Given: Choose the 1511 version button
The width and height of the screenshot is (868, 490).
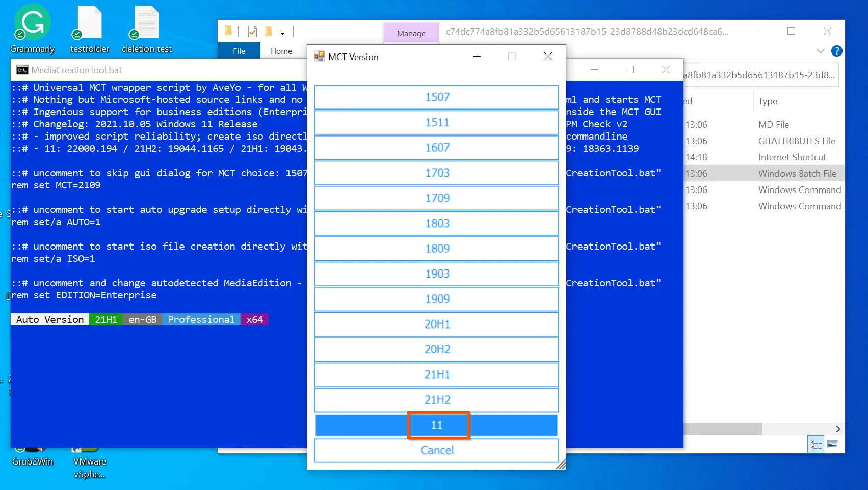Looking at the screenshot, I should click(436, 123).
